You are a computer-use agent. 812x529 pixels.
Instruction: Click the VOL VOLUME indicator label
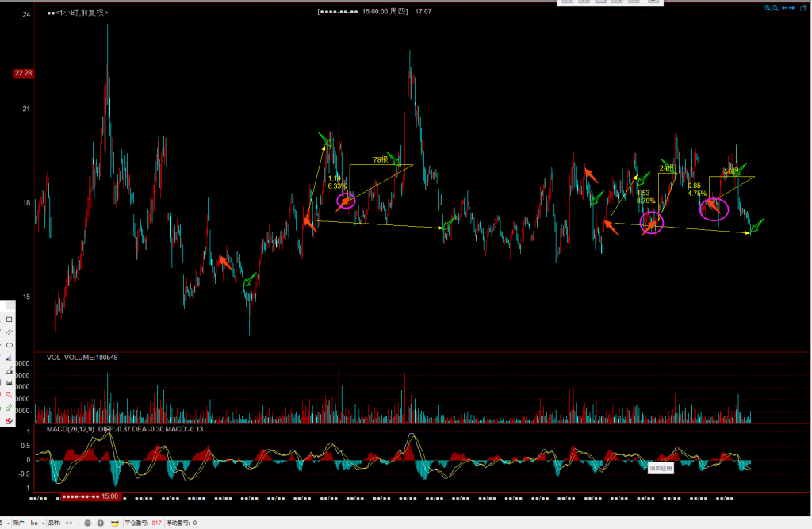[x=82, y=358]
